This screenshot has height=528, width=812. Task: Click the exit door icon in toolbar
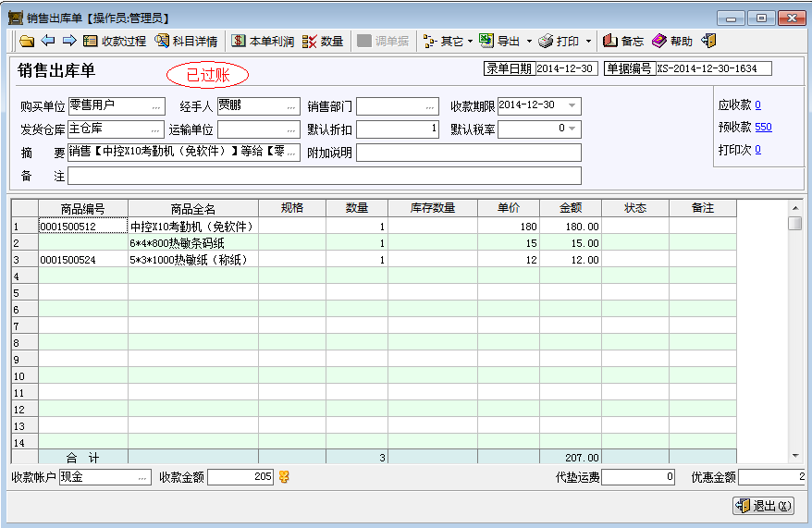tap(709, 41)
